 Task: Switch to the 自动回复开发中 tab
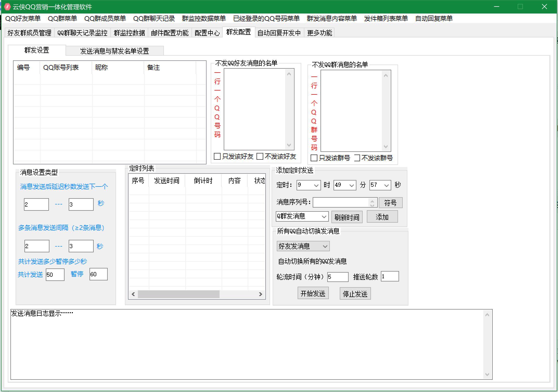[279, 33]
